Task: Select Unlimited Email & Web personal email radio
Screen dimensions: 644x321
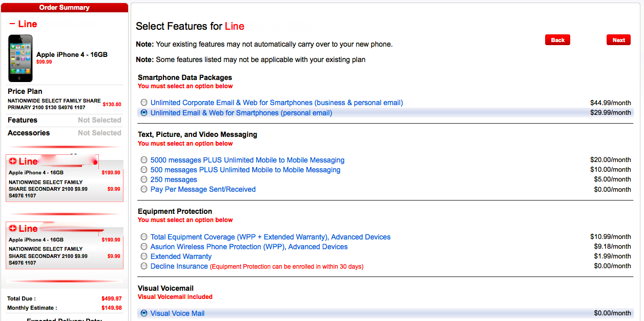Action: click(x=144, y=113)
